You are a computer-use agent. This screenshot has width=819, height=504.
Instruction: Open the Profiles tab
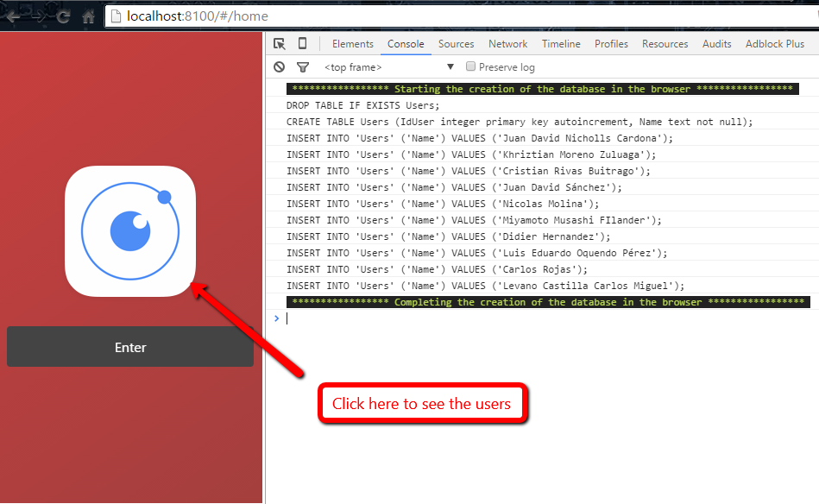pyautogui.click(x=611, y=44)
